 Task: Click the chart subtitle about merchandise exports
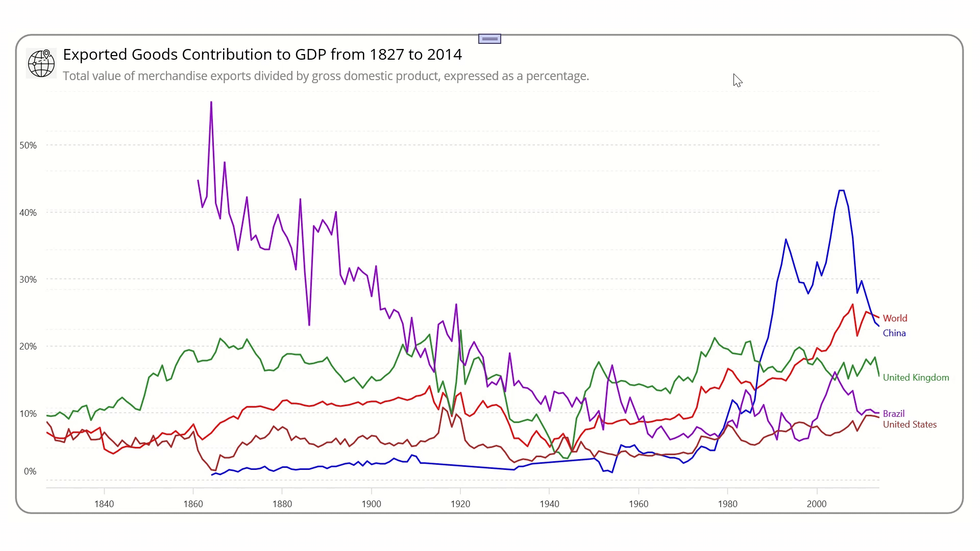[326, 76]
